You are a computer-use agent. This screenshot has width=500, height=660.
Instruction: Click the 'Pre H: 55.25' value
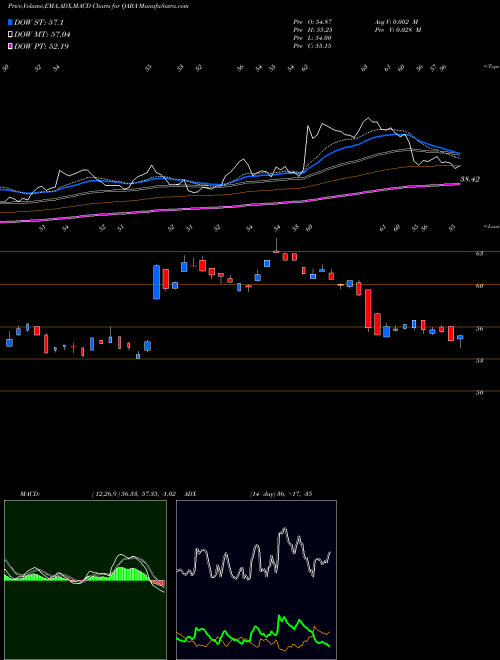[x=312, y=30]
